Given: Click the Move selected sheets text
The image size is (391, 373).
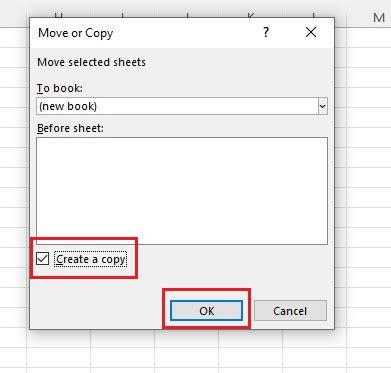Looking at the screenshot, I should 91,62.
